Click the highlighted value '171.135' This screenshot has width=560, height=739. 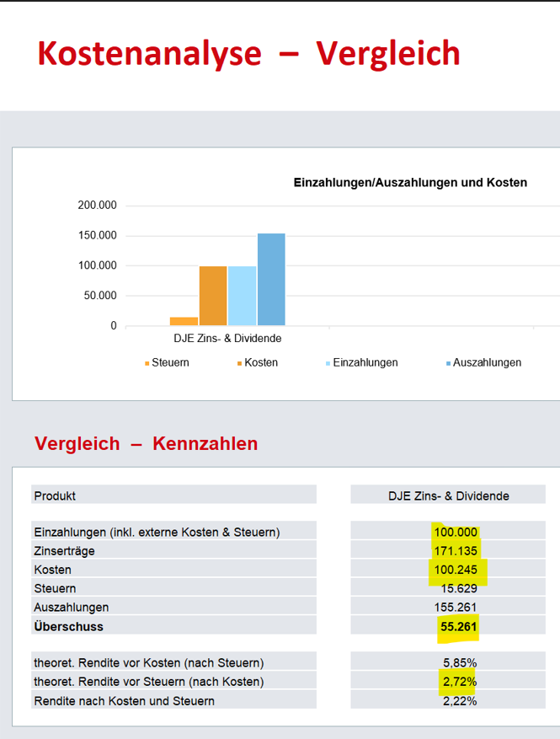456,551
